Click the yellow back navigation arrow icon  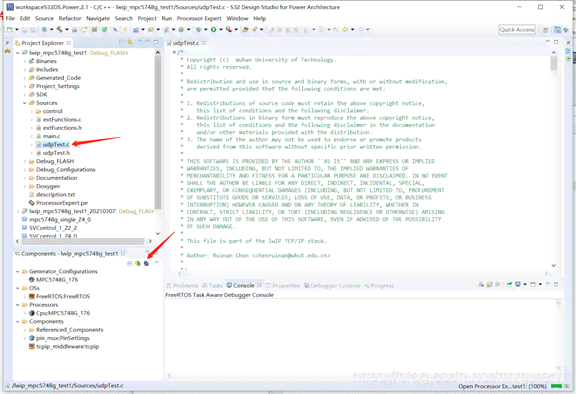click(345, 29)
